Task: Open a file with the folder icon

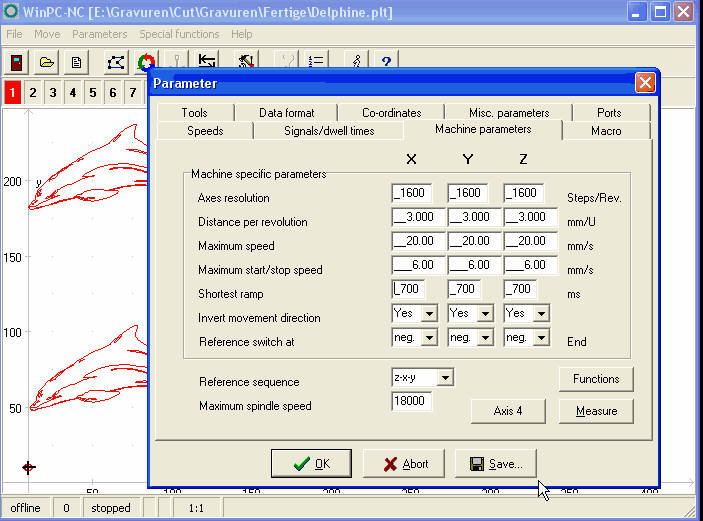Action: click(x=46, y=62)
